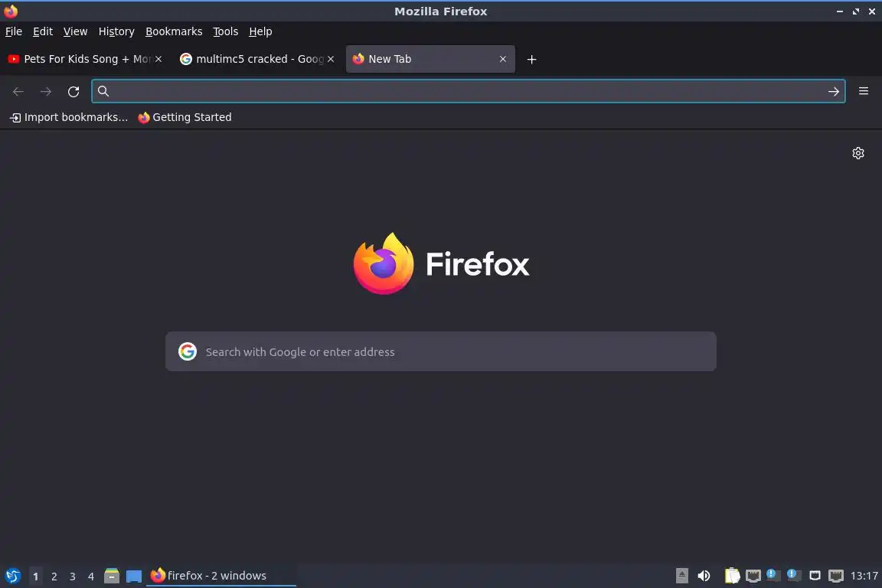Viewport: 882px width, 588px height.
Task: Open removable media eject tray icon
Action: tap(681, 576)
